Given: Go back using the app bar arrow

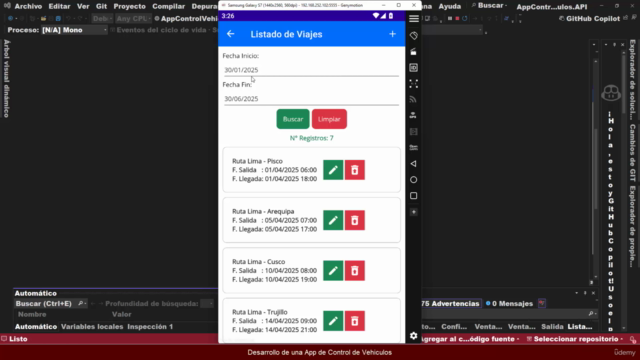Looking at the screenshot, I should pyautogui.click(x=231, y=34).
